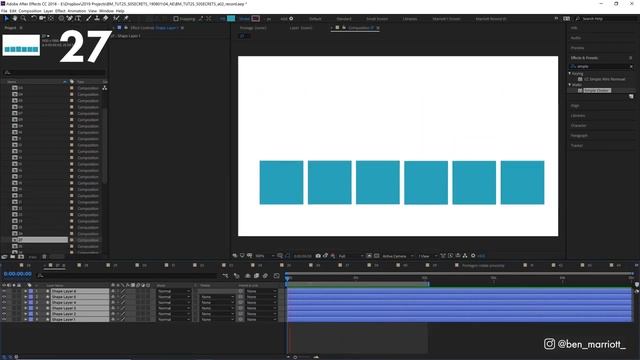Click the shape Stroke color swatch
This screenshot has height=360, width=640.
coord(256,18)
